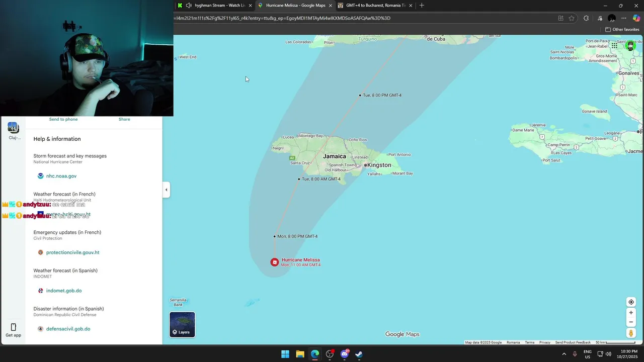Open Google apps grid

click(x=614, y=46)
